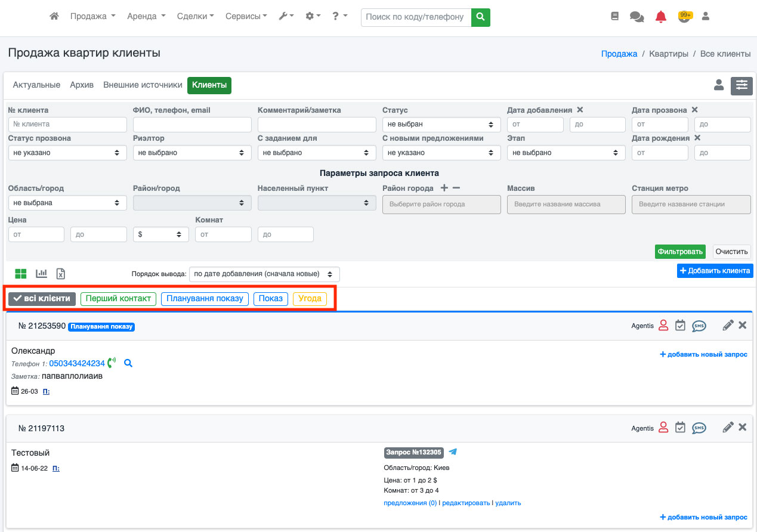757x532 pixels.
Task: Click the Добавить клиента button
Action: pyautogui.click(x=715, y=271)
